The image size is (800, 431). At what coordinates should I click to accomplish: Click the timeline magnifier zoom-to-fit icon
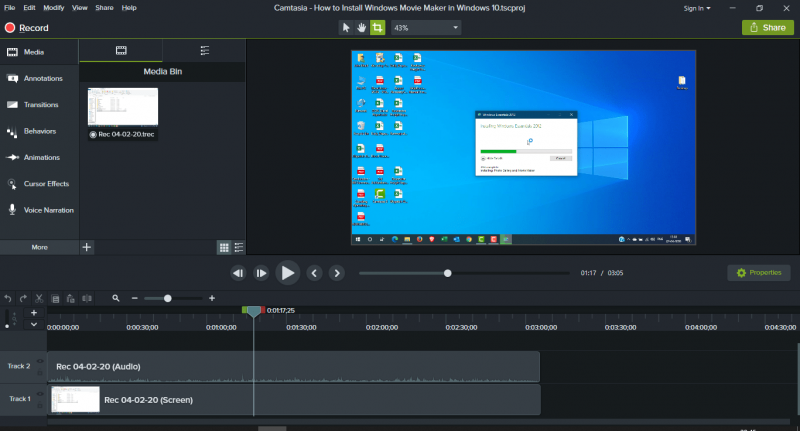coord(116,298)
